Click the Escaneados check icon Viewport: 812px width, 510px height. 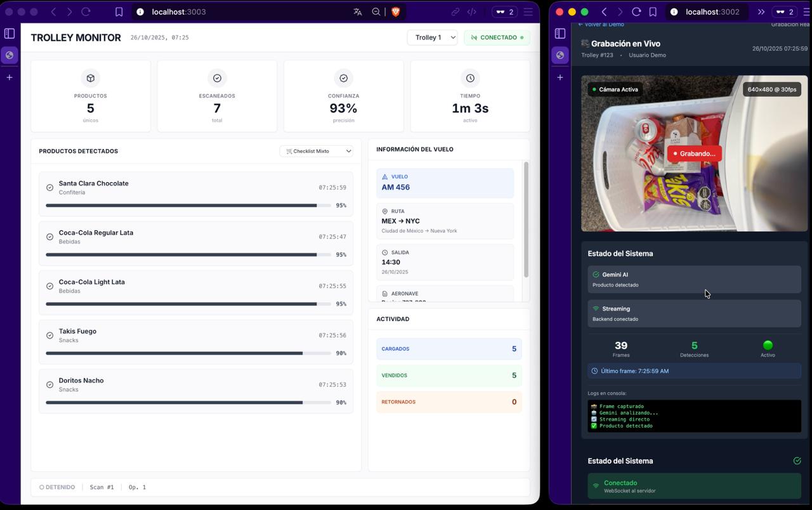click(217, 78)
